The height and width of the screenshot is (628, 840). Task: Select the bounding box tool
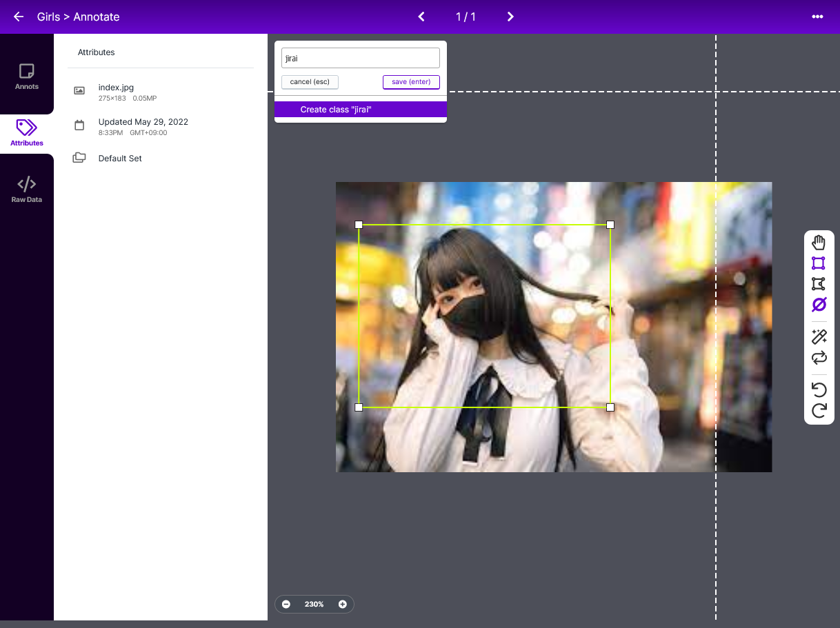tap(819, 263)
